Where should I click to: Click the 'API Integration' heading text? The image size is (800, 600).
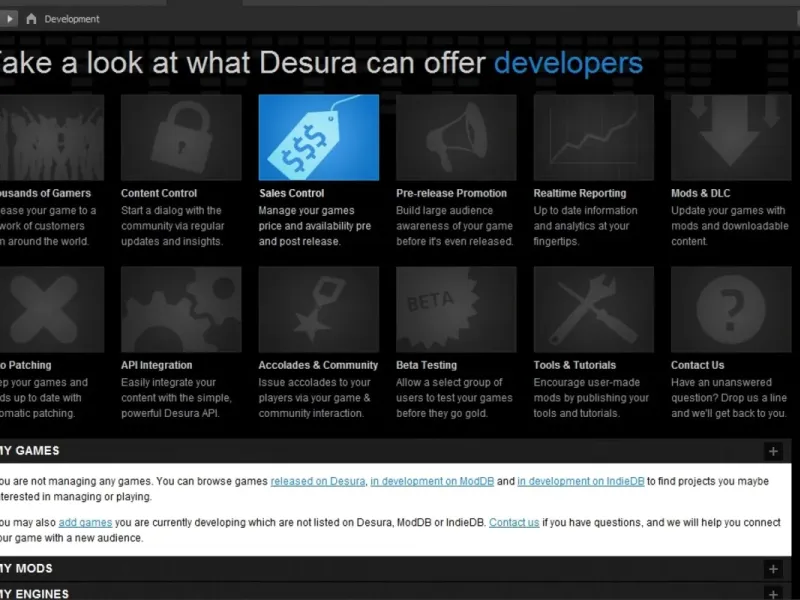(x=157, y=365)
